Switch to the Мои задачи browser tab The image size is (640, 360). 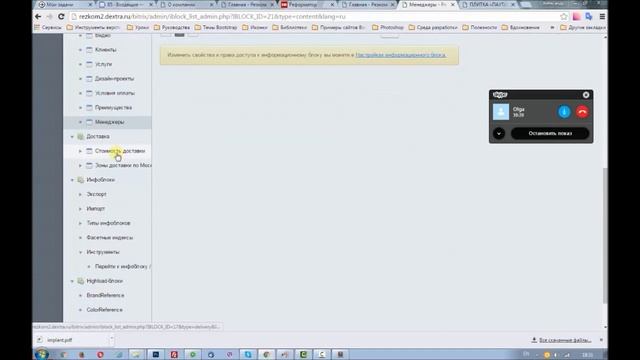pos(65,4)
